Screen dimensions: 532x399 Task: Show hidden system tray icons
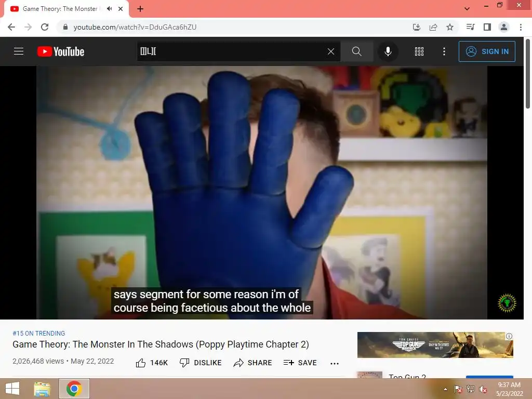click(x=445, y=389)
